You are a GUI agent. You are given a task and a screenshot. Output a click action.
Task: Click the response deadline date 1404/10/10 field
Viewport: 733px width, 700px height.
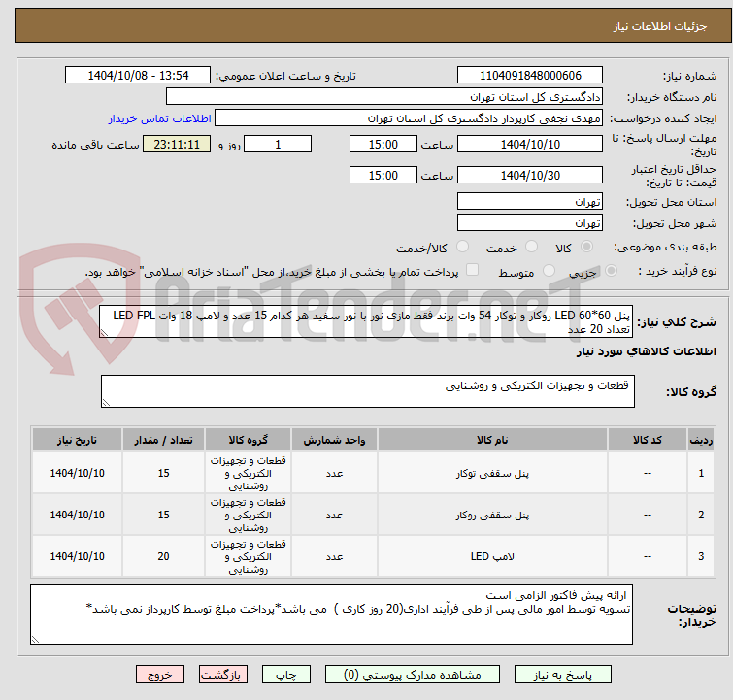[530, 144]
